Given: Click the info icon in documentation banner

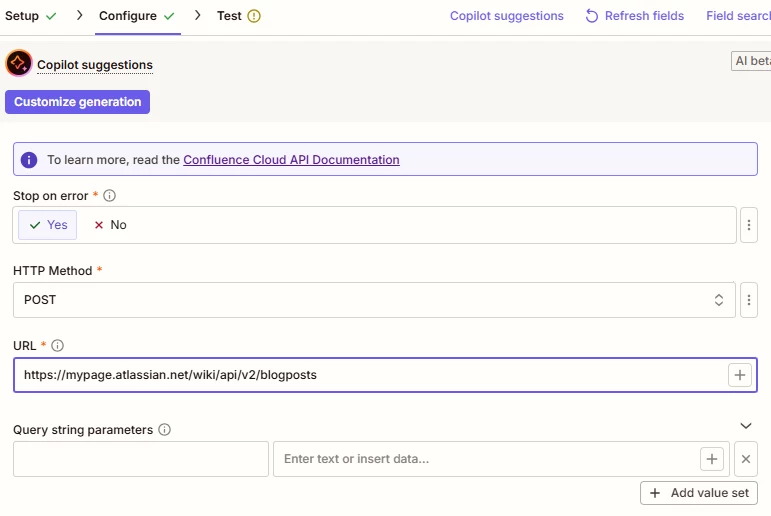Looking at the screenshot, I should point(29,160).
